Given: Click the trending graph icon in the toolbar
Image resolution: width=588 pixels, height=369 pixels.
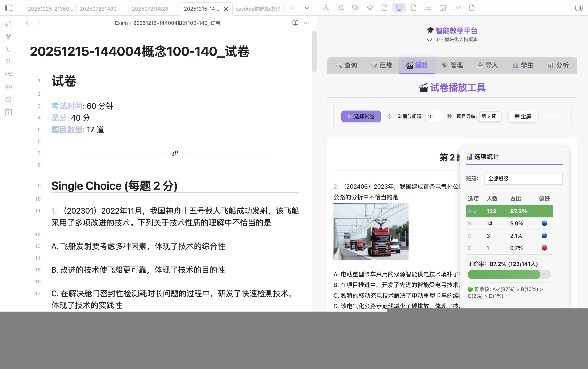Looking at the screenshot, I should tap(457, 8).
